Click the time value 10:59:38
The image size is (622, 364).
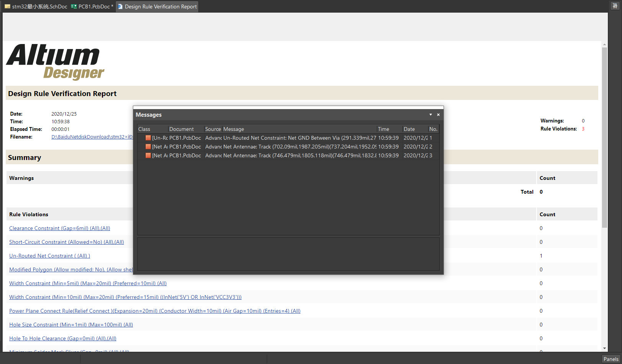[61, 122]
